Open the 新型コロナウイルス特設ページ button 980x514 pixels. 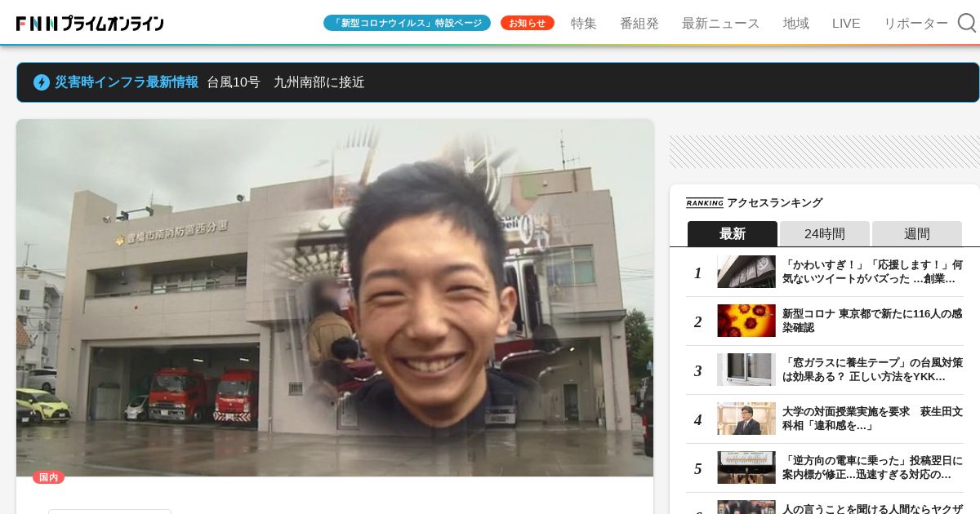coord(407,23)
